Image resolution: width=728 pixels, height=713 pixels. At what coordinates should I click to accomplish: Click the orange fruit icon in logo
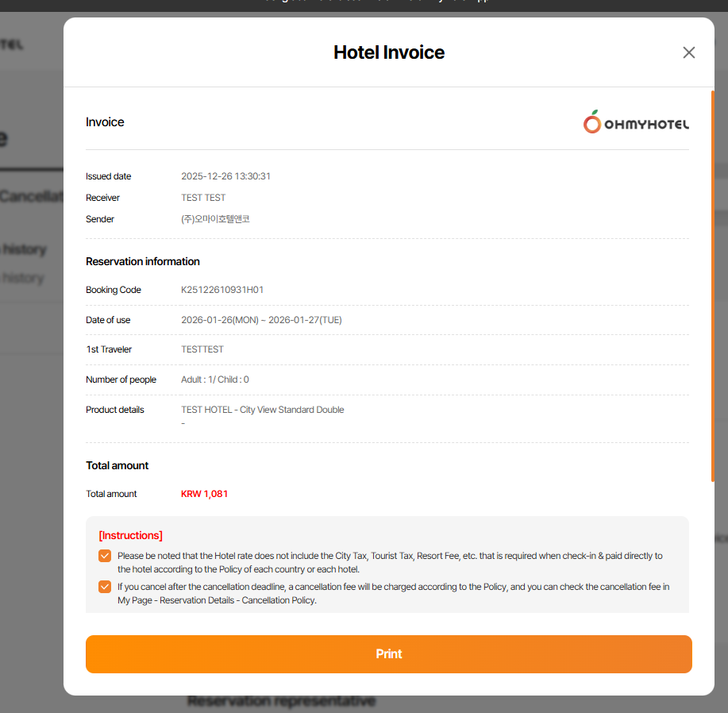tap(591, 122)
